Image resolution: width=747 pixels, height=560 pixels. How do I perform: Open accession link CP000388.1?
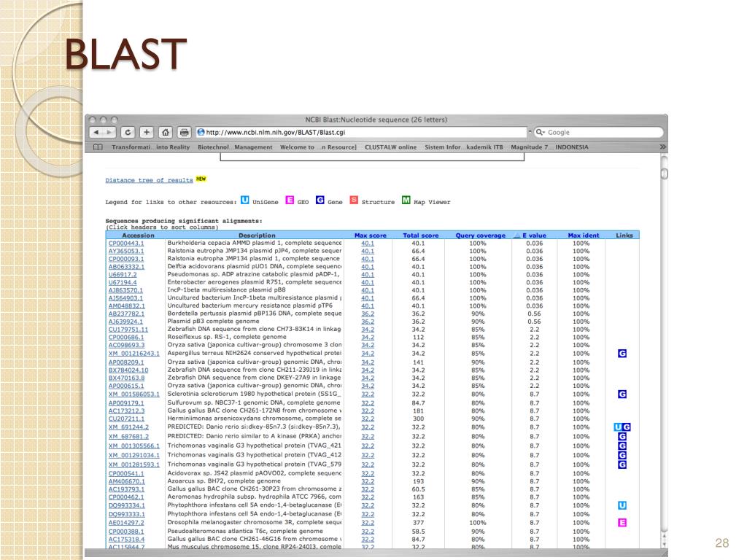125,532
